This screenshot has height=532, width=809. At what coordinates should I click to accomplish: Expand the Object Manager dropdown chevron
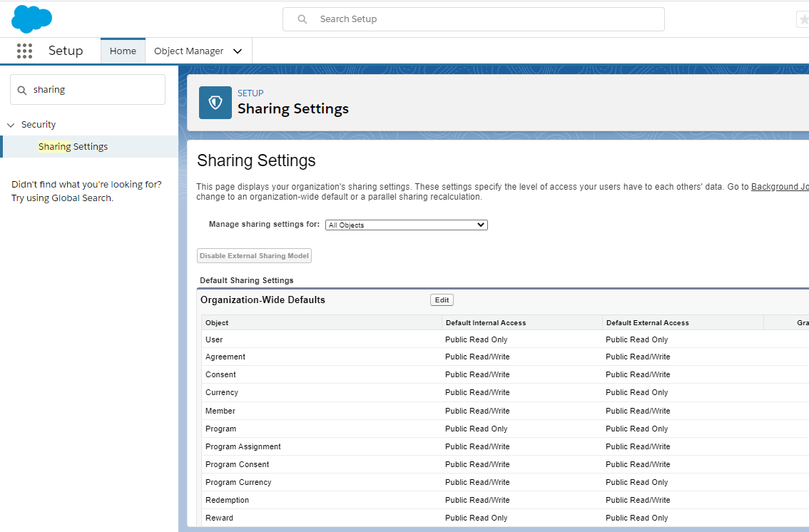pyautogui.click(x=238, y=51)
